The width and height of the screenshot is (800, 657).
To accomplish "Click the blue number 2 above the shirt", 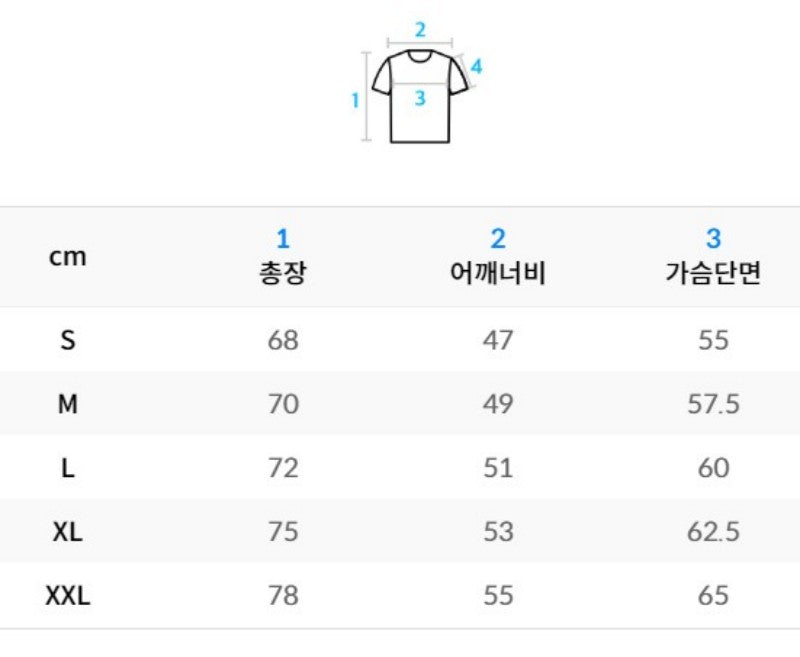I will coord(420,30).
